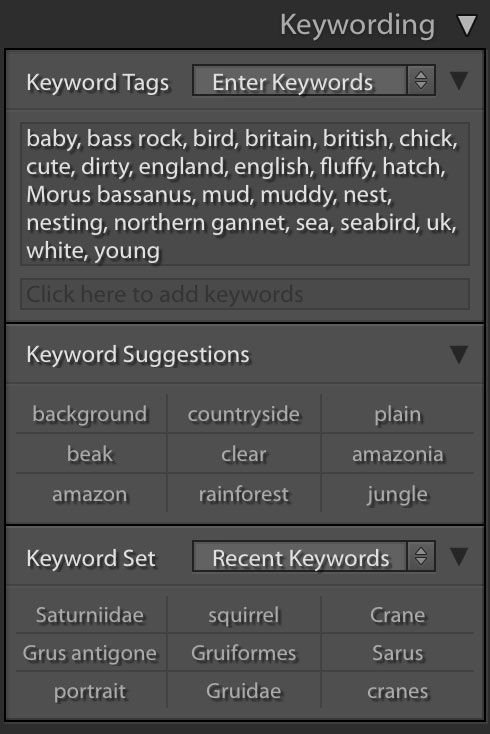Image resolution: width=490 pixels, height=734 pixels.
Task: Apply the recent keyword 'Grus antigone'
Action: 91,653
